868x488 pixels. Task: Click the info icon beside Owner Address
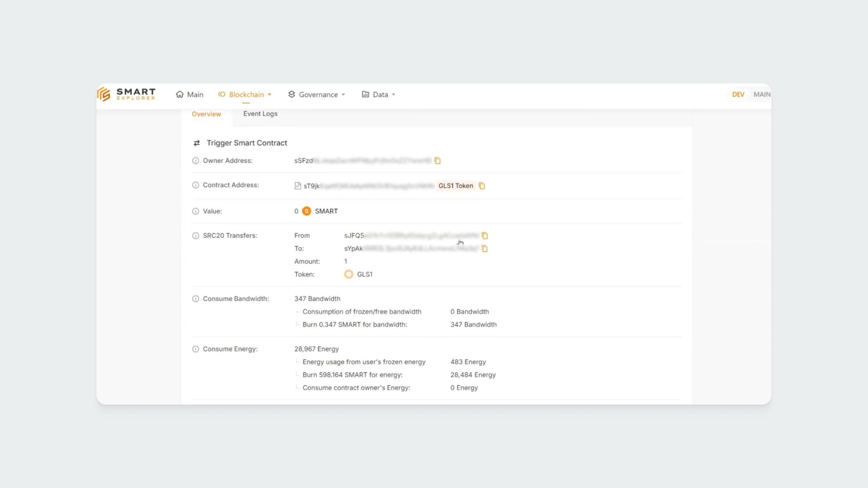click(x=196, y=161)
